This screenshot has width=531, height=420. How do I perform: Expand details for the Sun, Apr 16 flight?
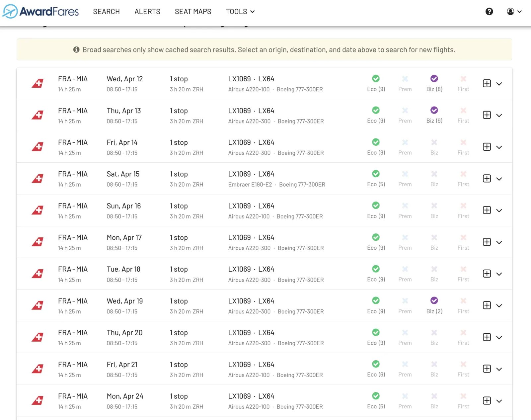click(x=499, y=210)
